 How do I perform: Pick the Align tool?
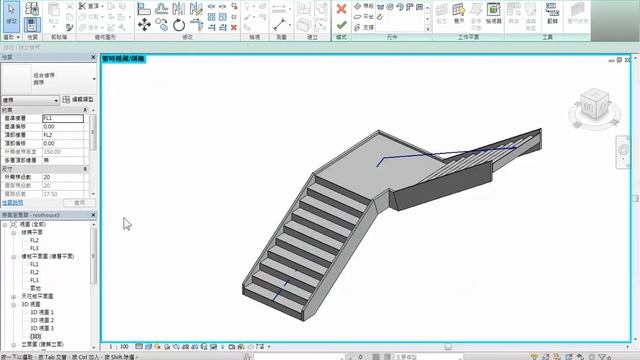[144, 9]
